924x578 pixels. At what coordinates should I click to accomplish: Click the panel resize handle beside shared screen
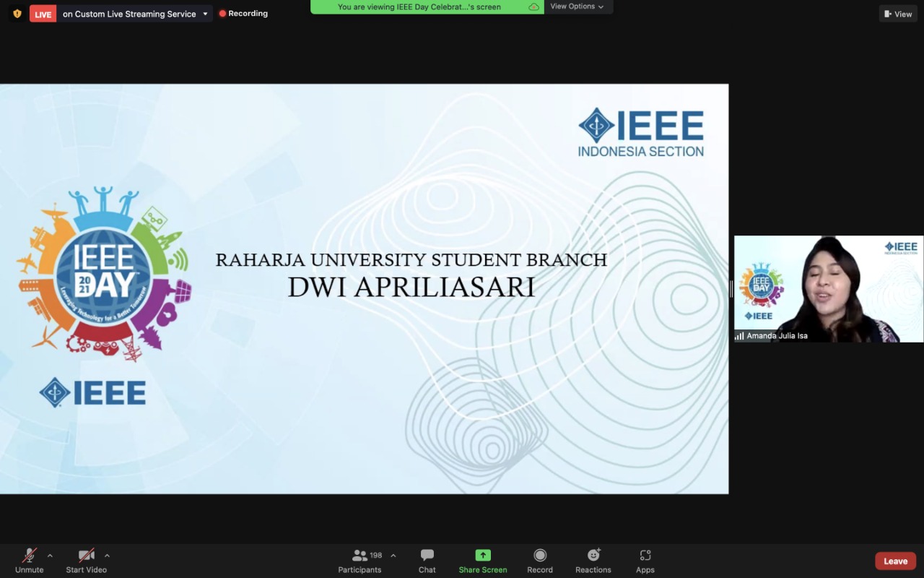tap(731, 289)
